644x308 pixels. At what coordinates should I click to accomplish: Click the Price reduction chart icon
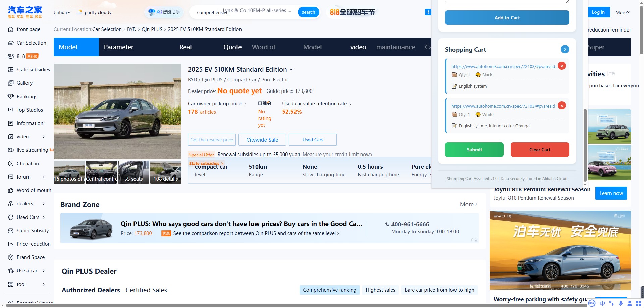tap(11, 244)
